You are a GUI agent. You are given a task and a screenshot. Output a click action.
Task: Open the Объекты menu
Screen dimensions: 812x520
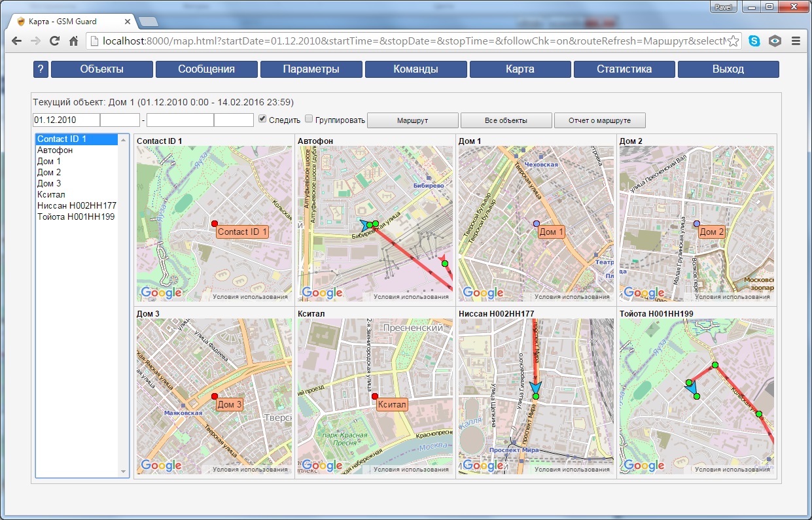pos(101,69)
